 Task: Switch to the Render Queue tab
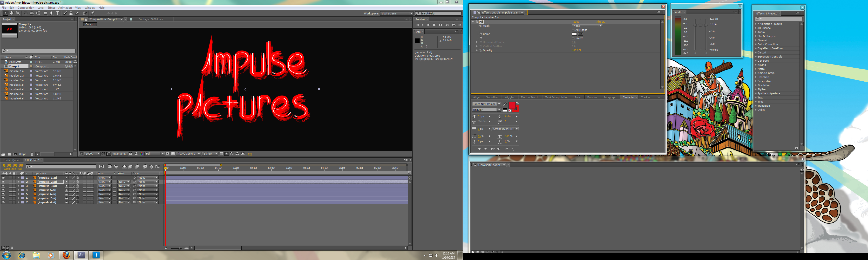click(x=12, y=160)
